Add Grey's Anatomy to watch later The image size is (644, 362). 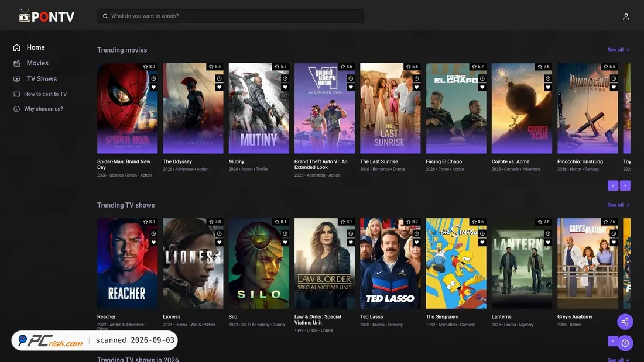point(614,233)
